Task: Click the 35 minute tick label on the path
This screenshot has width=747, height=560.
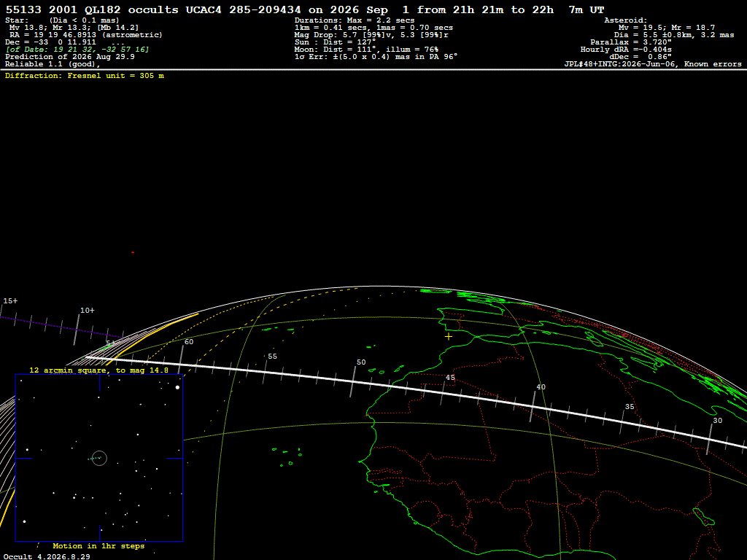Action: [x=630, y=407]
